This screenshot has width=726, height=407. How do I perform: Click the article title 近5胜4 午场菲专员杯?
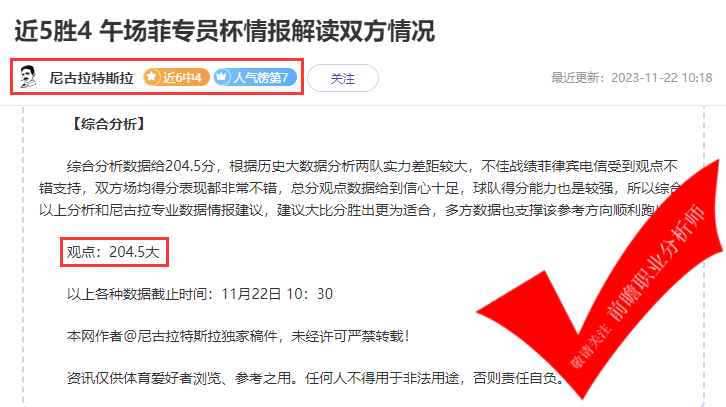[x=225, y=31]
